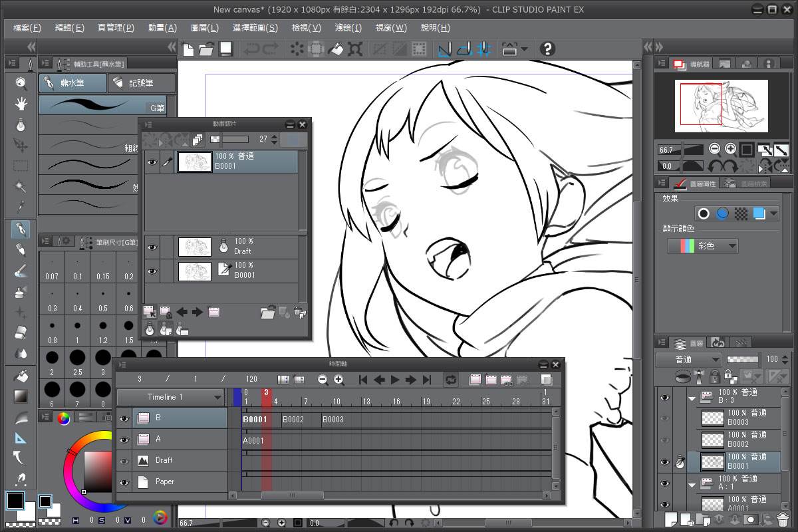Open the Timeline 1 dropdown
This screenshot has width=798, height=532.
(170, 397)
